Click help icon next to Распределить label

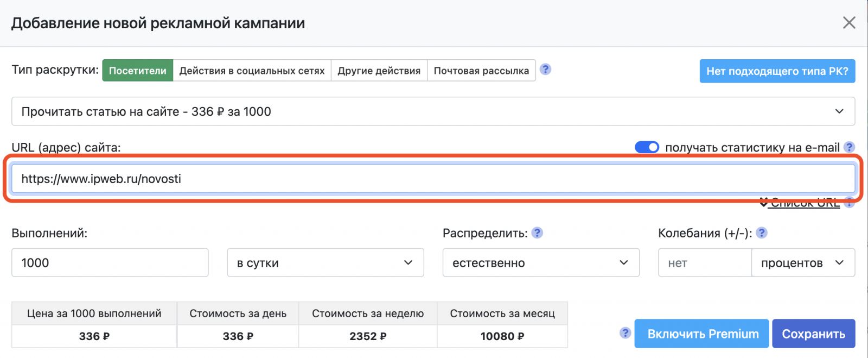tap(537, 233)
